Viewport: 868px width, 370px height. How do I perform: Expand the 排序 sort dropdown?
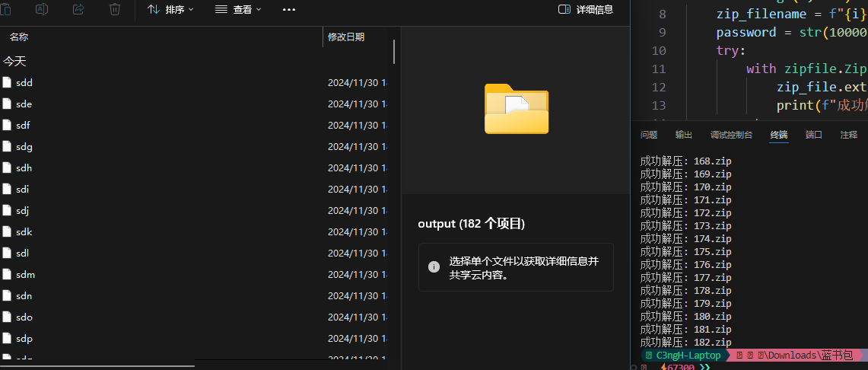170,9
